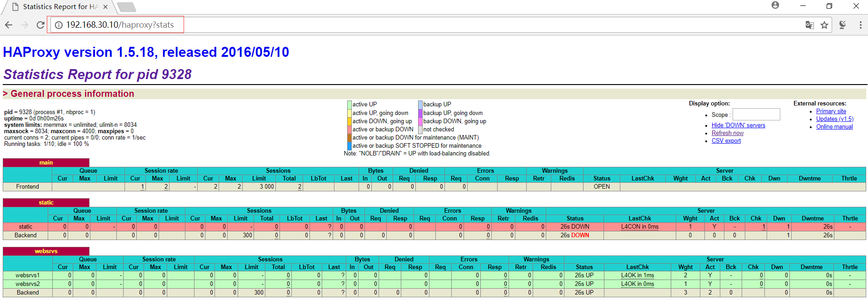Screen dimensions: 868x300
Task: Open the Chrome three-dot menu
Action: pos(860,25)
